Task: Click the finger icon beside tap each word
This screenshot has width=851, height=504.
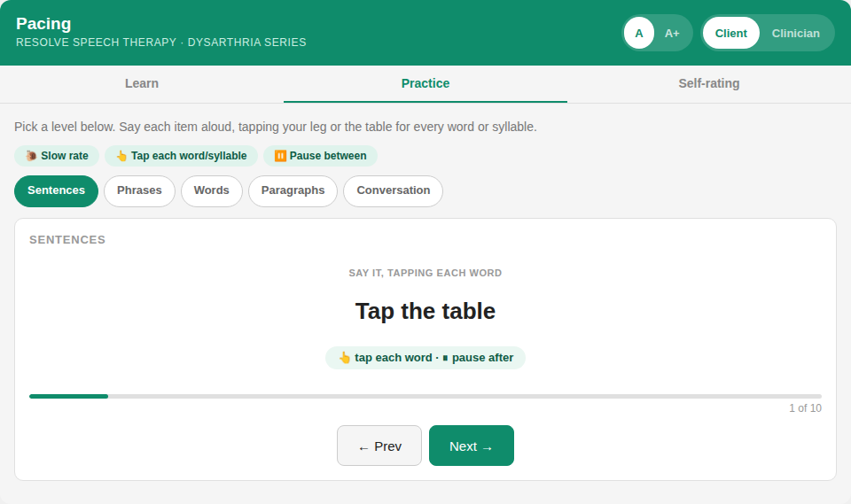Action: point(345,358)
